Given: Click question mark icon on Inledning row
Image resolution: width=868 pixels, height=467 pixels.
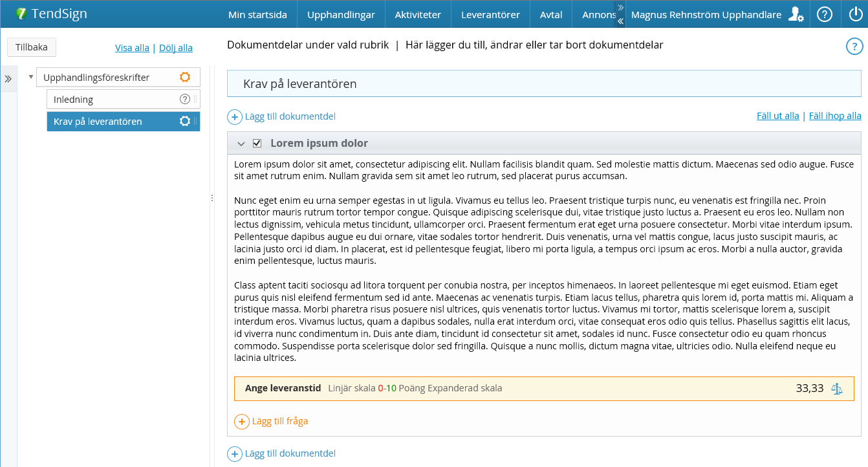Looking at the screenshot, I should click(x=185, y=99).
